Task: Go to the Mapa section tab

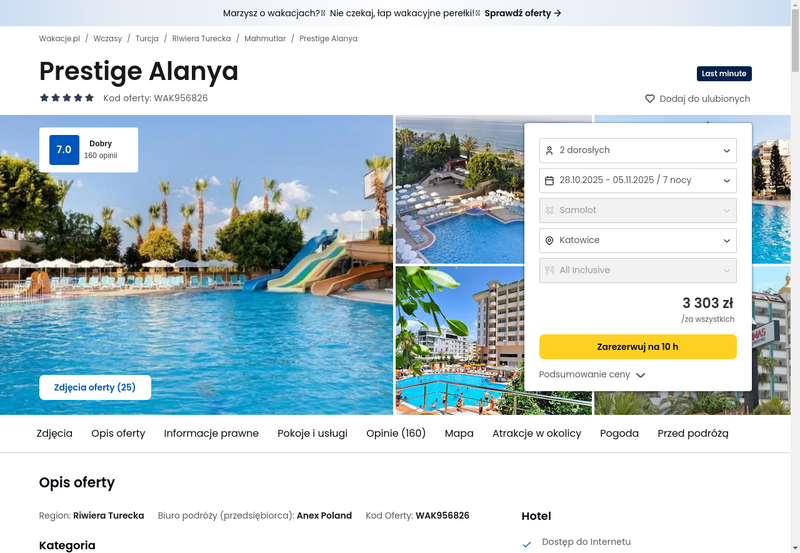Action: tap(459, 433)
